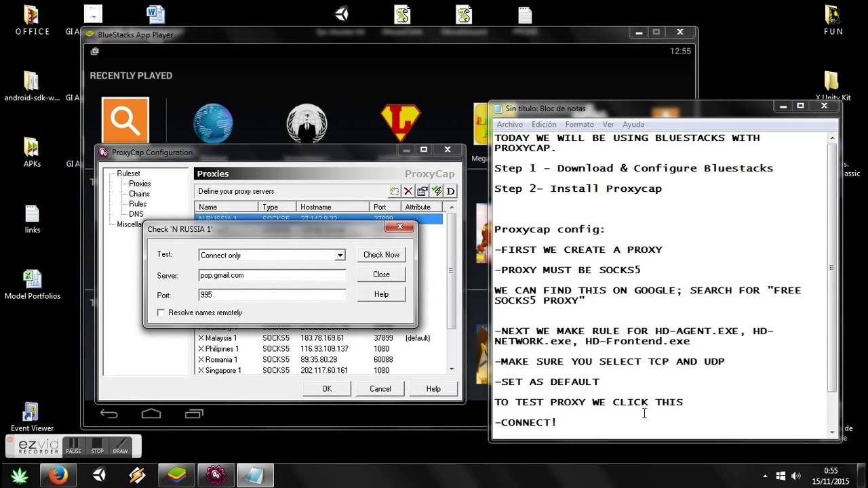Click the Port field containing 995
This screenshot has width=868, height=488.
pyautogui.click(x=272, y=295)
